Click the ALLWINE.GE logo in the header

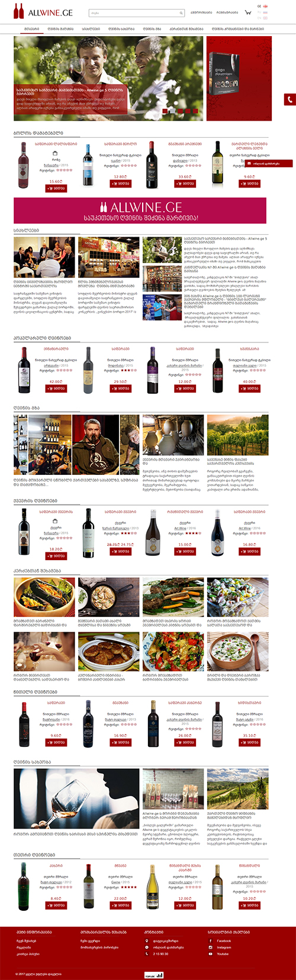(44, 12)
